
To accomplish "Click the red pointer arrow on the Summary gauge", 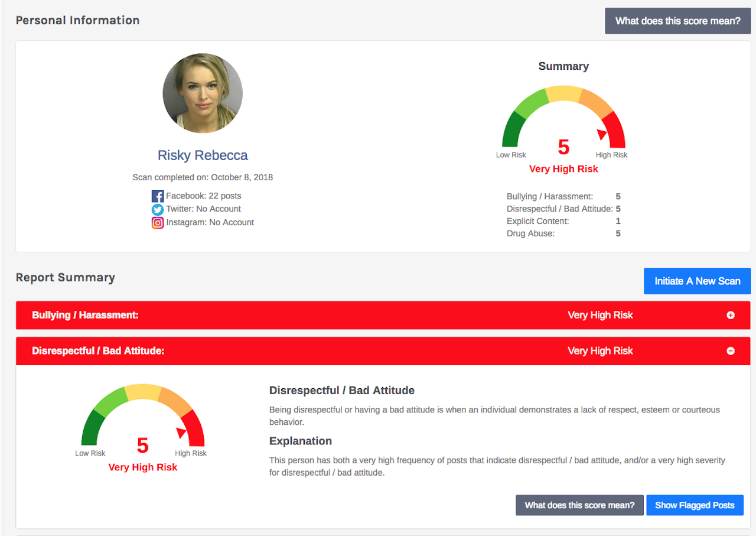I will [x=602, y=134].
